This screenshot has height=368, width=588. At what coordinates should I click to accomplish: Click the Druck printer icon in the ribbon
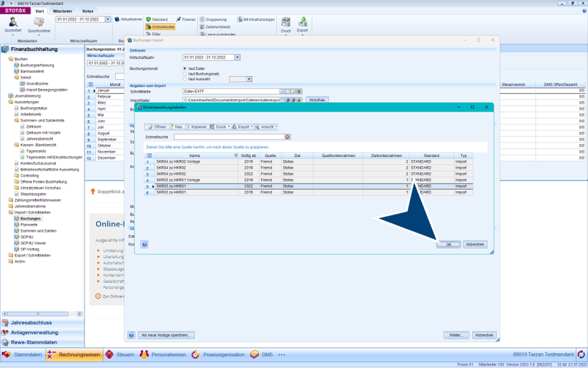pyautogui.click(x=286, y=23)
